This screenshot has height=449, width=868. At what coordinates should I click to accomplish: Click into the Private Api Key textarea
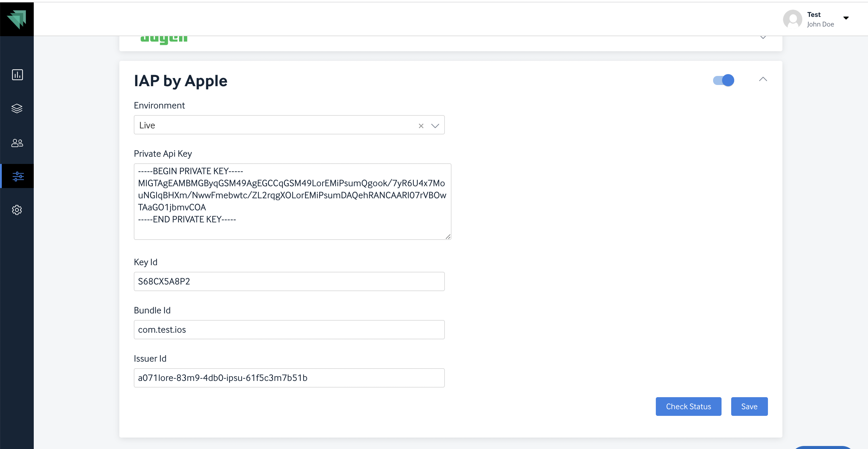point(292,201)
